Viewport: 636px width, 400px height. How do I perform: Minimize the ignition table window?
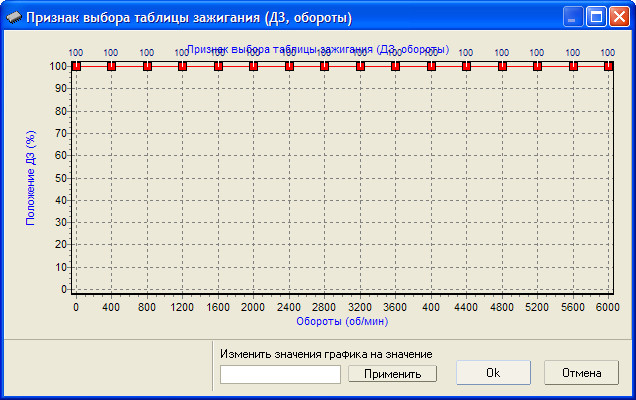[x=574, y=17]
